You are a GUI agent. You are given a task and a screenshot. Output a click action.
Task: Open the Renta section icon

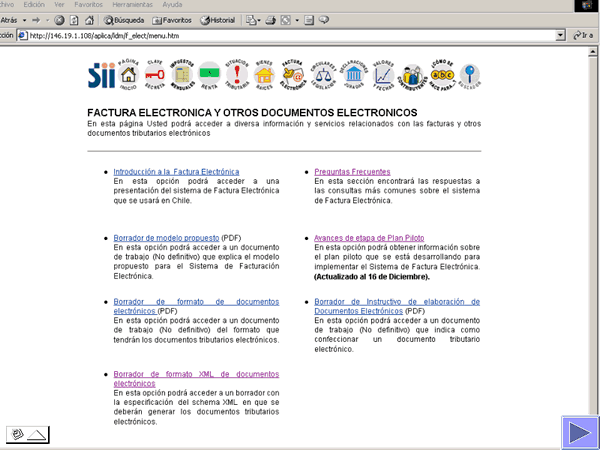pyautogui.click(x=209, y=75)
